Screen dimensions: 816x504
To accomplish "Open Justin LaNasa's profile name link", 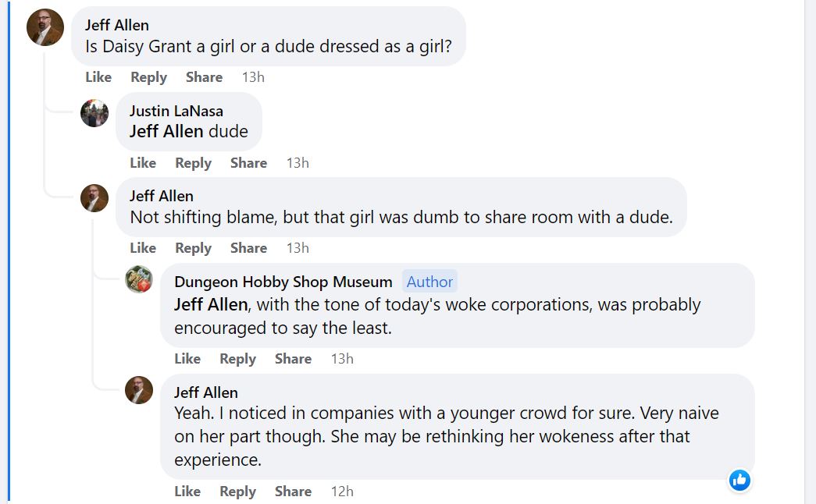I will (x=176, y=111).
